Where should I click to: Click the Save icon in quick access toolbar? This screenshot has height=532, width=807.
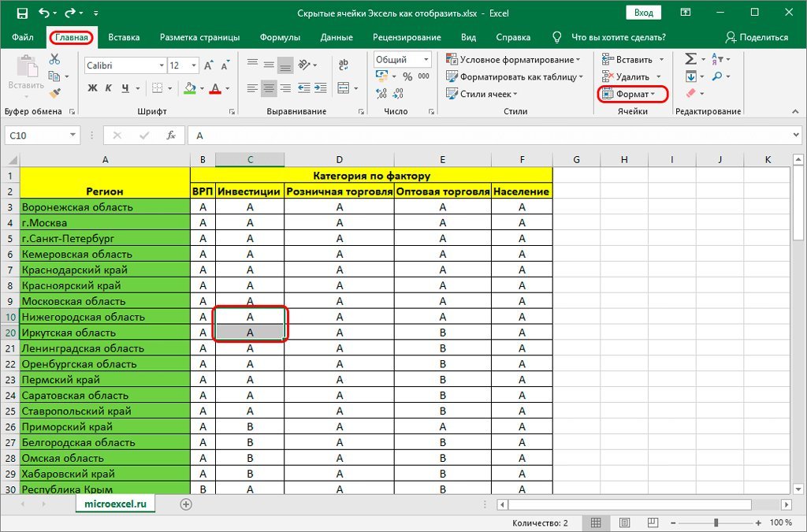21,13
